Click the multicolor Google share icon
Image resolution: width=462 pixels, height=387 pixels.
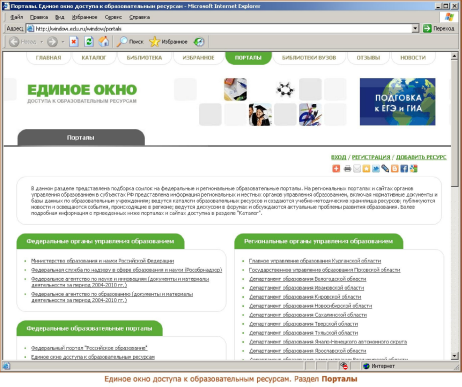[x=414, y=169]
